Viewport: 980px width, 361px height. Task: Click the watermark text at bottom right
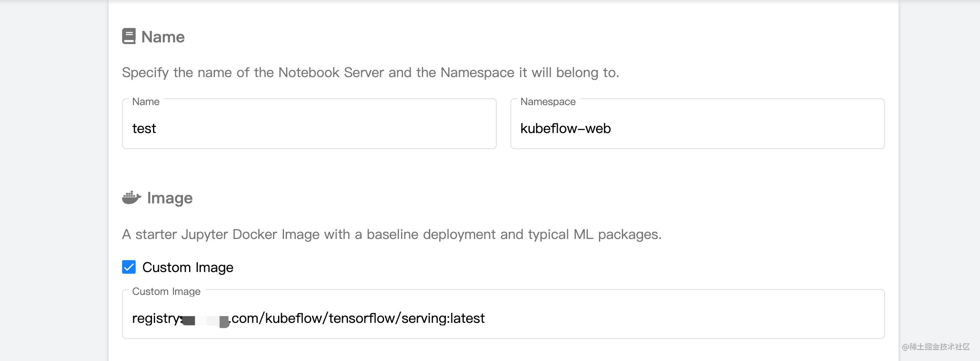936,347
